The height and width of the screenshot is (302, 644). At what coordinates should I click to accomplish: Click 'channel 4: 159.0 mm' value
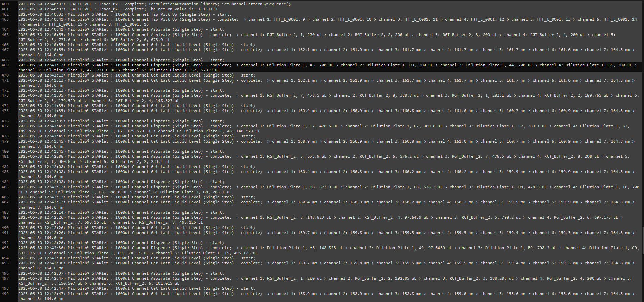(451, 294)
